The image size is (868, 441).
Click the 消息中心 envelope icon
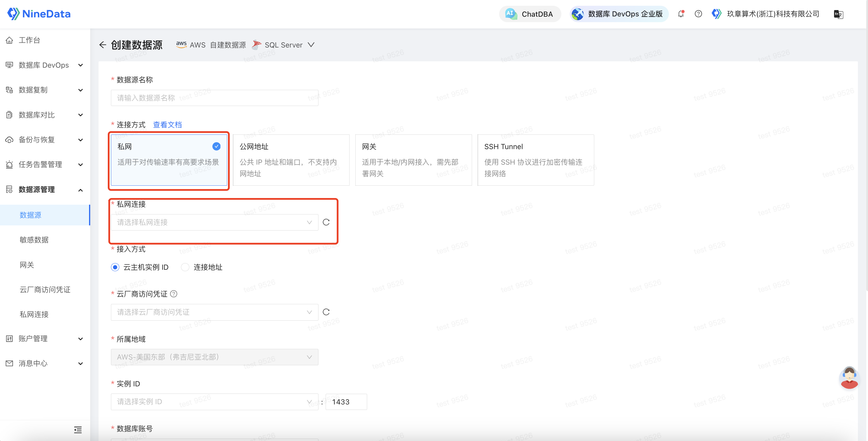tap(10, 364)
